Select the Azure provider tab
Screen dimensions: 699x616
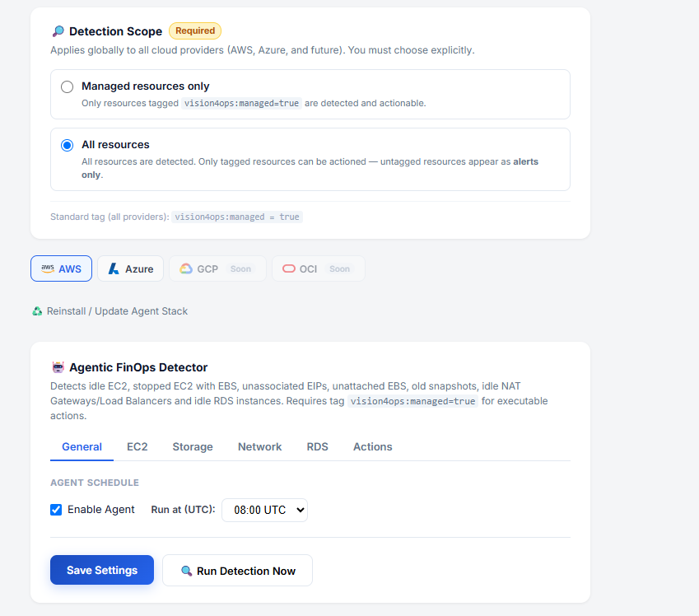pyautogui.click(x=131, y=268)
